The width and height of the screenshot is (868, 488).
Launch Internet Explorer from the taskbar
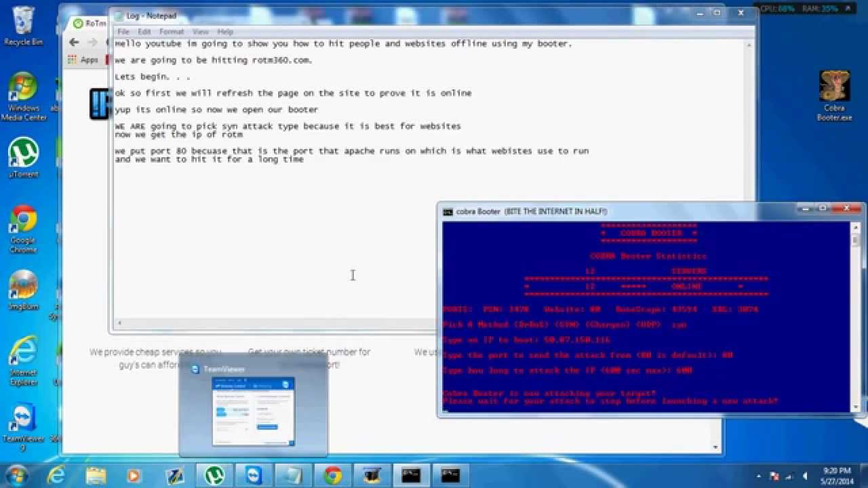point(56,475)
